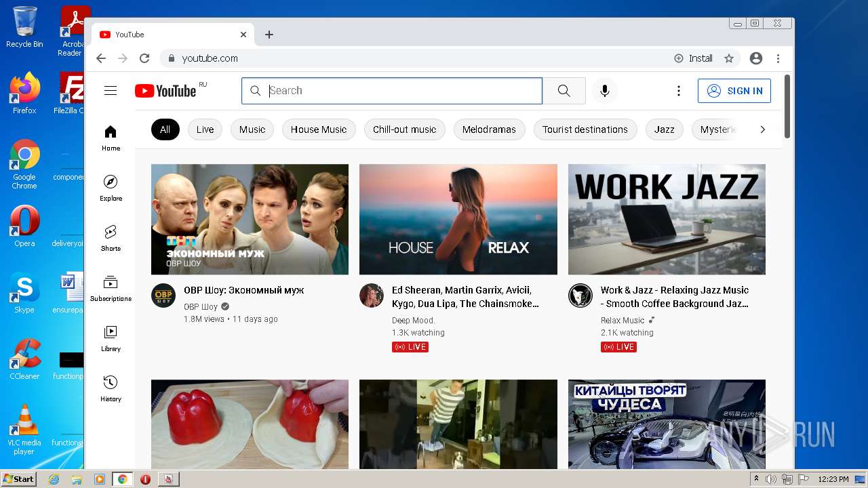This screenshot has width=868, height=488.
Task: Play the Work Jazz thumbnail
Action: (x=667, y=219)
